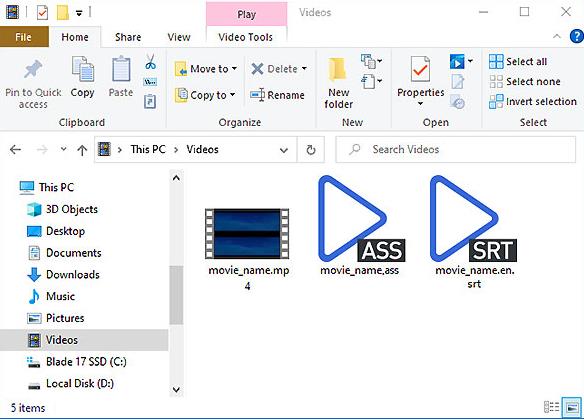584x420 pixels.
Task: Click Select none
Action: [525, 82]
